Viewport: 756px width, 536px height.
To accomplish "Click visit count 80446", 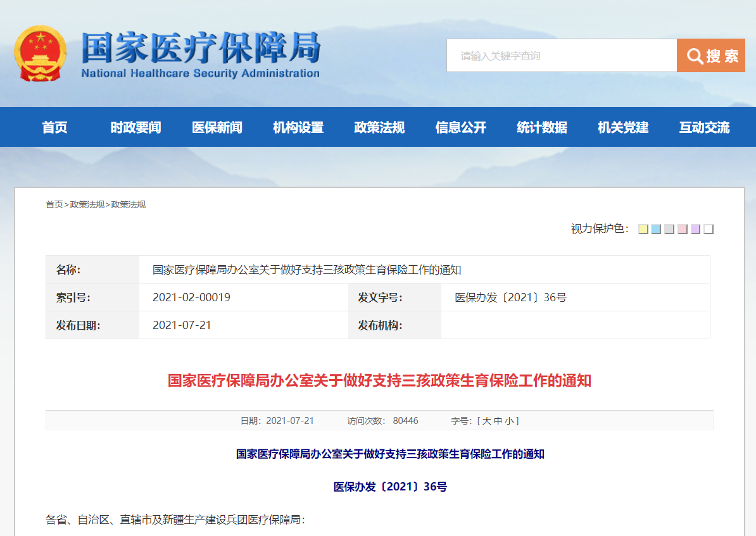I will click(x=405, y=421).
